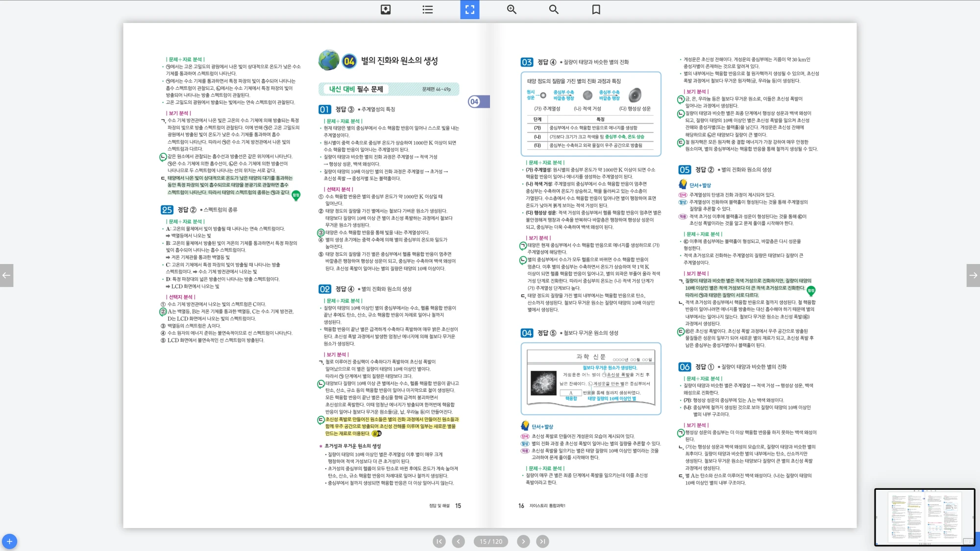Screen dimensions: 980x551
Task: Click the globe 04 chapter title icon
Action: pos(329,61)
